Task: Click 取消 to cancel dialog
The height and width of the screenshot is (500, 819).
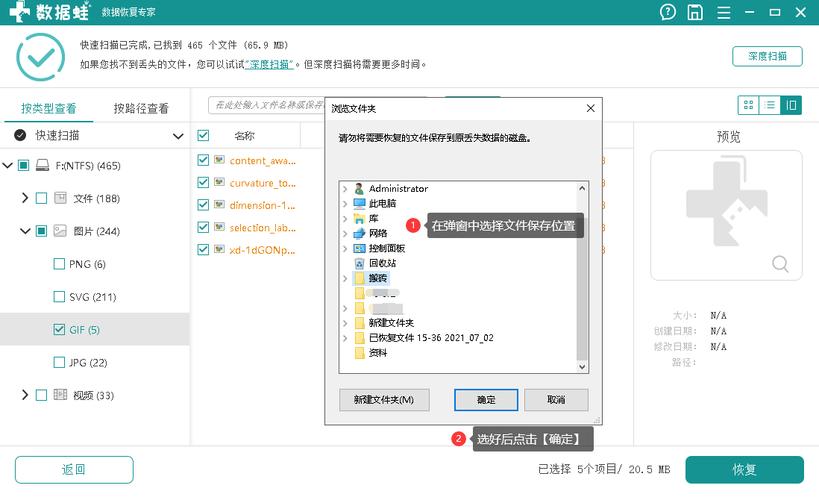Action: pyautogui.click(x=556, y=400)
